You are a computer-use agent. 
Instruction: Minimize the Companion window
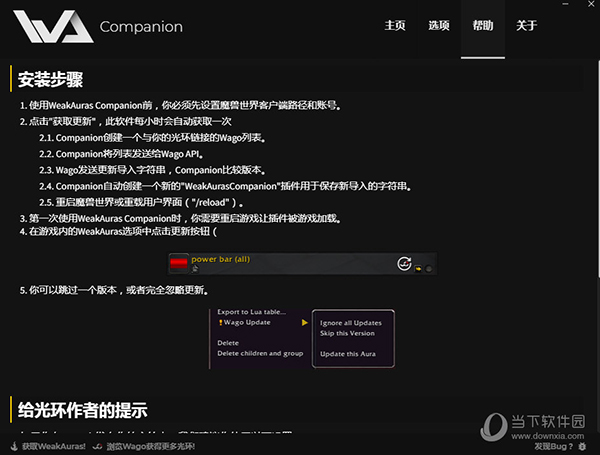coord(566,4)
